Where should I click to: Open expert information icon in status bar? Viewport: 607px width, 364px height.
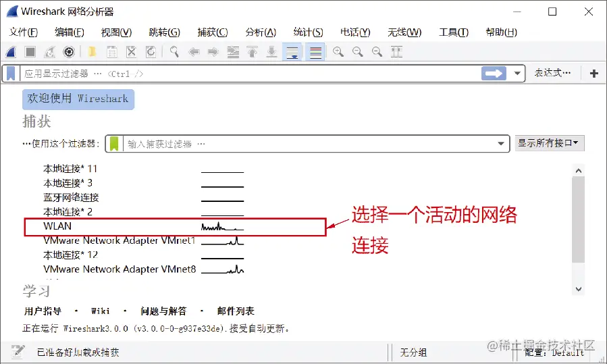(17, 352)
